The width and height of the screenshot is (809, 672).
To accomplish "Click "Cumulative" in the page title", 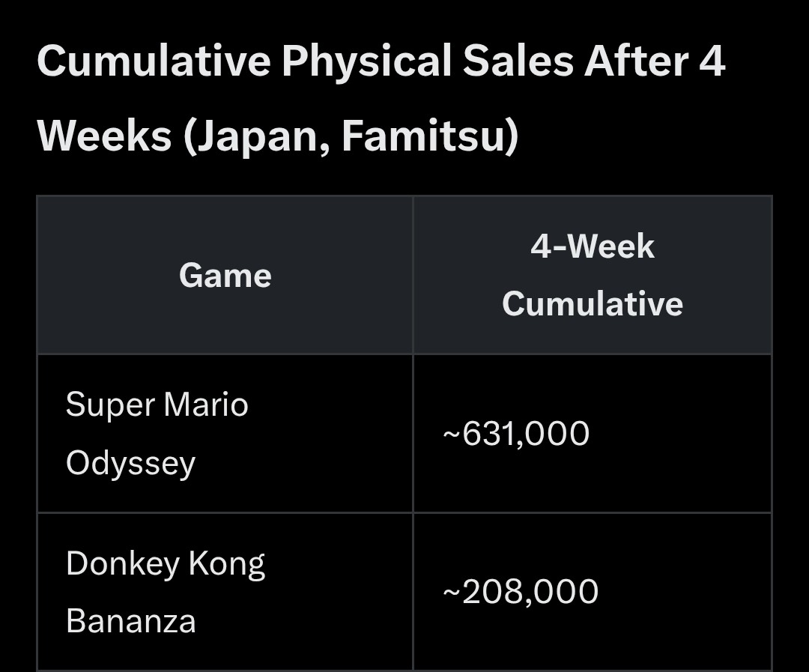I will pos(154,61).
